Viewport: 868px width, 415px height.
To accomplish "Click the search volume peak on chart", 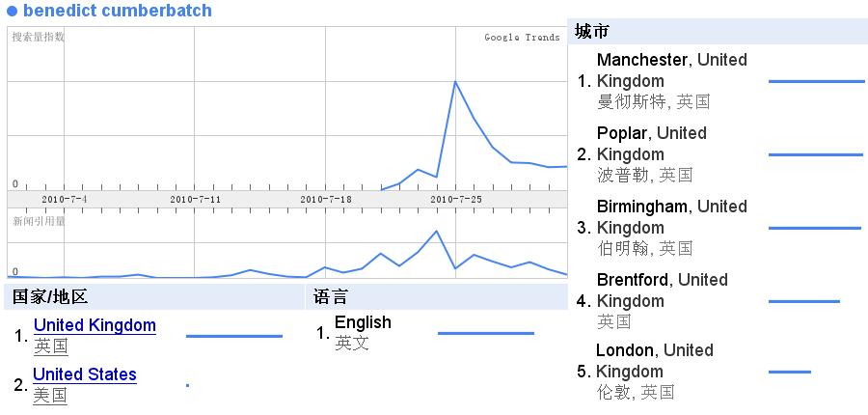I will [x=455, y=81].
